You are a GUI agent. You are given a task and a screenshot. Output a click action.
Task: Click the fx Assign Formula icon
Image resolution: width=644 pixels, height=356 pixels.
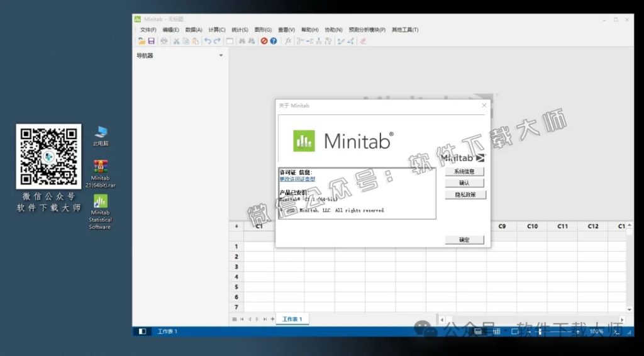288,41
